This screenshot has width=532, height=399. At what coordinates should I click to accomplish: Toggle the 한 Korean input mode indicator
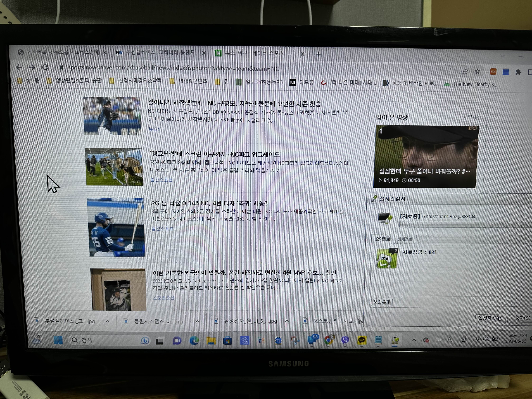(x=464, y=339)
